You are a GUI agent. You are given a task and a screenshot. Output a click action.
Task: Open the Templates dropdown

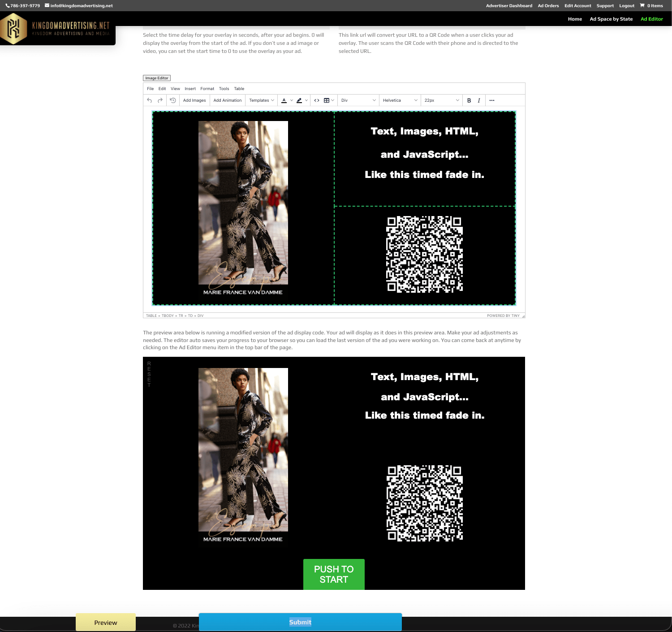261,100
